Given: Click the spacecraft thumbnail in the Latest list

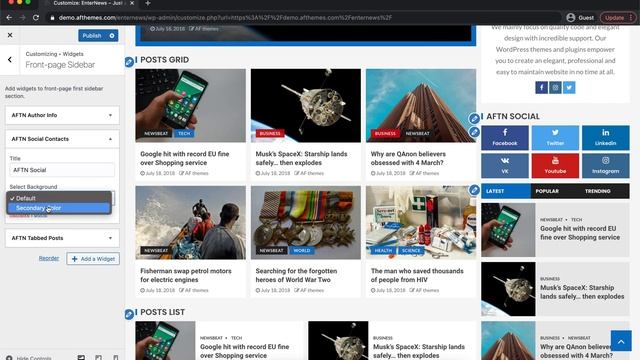Looking at the screenshot, I should tap(508, 289).
